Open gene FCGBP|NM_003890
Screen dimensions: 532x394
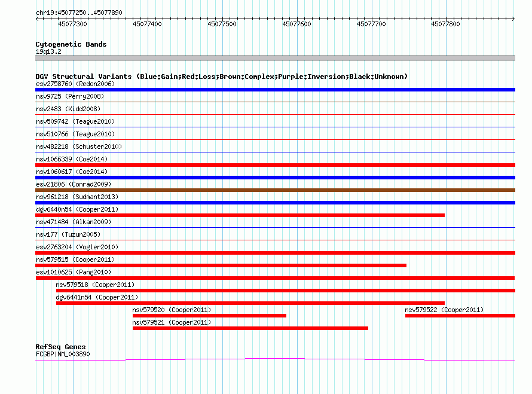pos(63,355)
